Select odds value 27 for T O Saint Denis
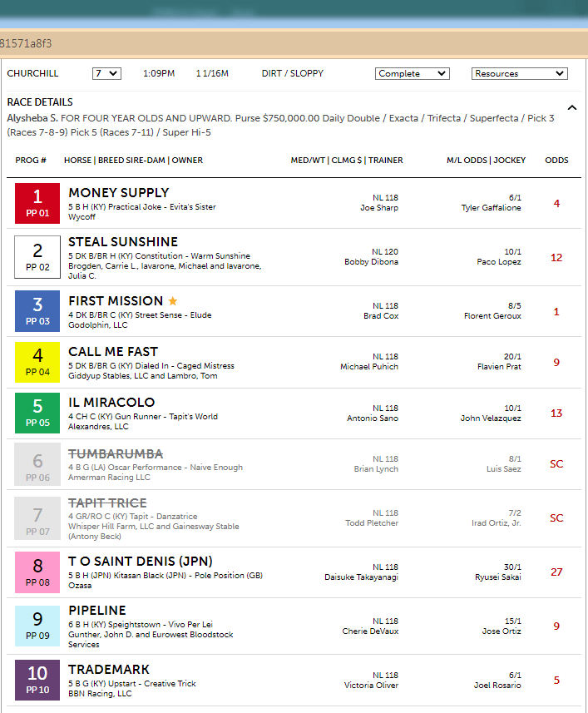Viewport: 588px width, 713px height. [556, 572]
